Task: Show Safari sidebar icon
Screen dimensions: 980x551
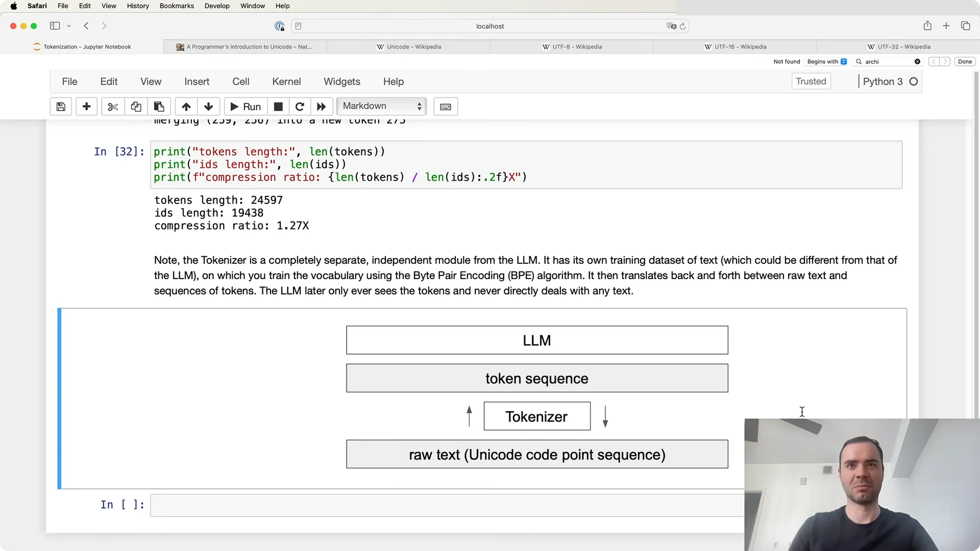Action: [55, 26]
